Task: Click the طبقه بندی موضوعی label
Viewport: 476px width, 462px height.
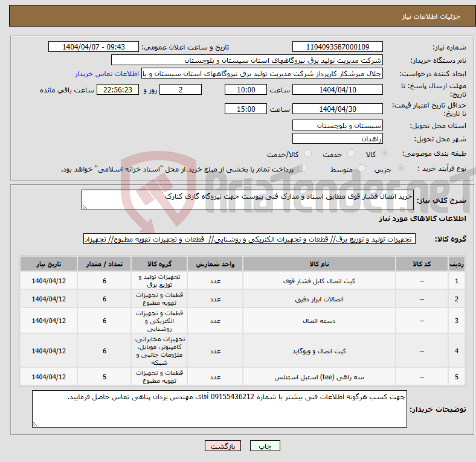Action: tap(434, 153)
